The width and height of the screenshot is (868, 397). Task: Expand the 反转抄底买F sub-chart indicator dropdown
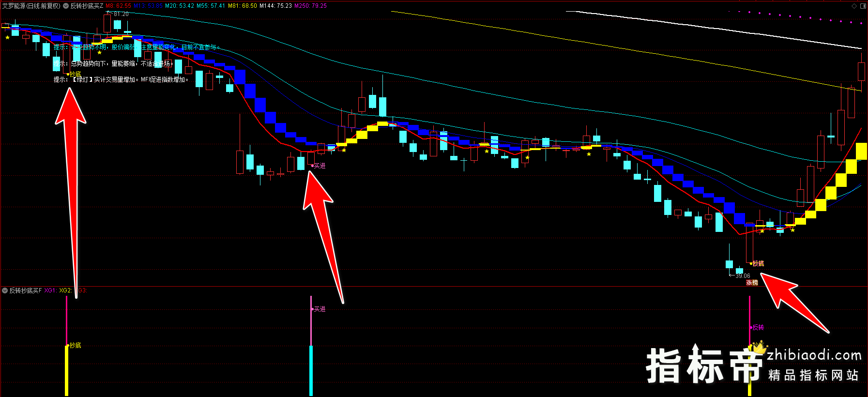pyautogui.click(x=5, y=290)
